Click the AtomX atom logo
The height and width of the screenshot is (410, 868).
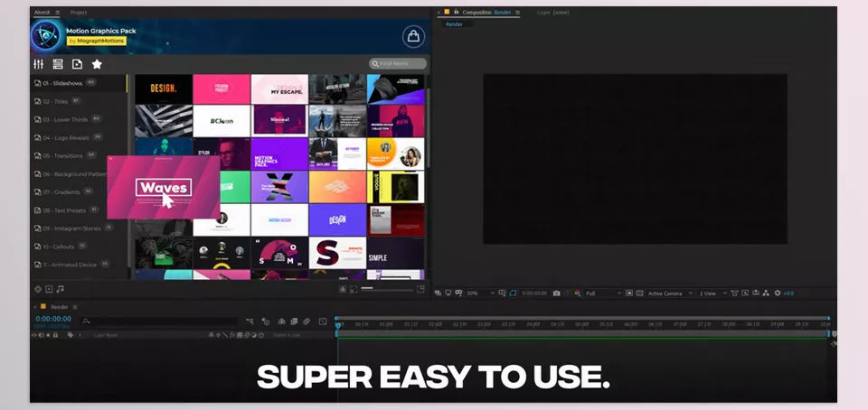45,36
